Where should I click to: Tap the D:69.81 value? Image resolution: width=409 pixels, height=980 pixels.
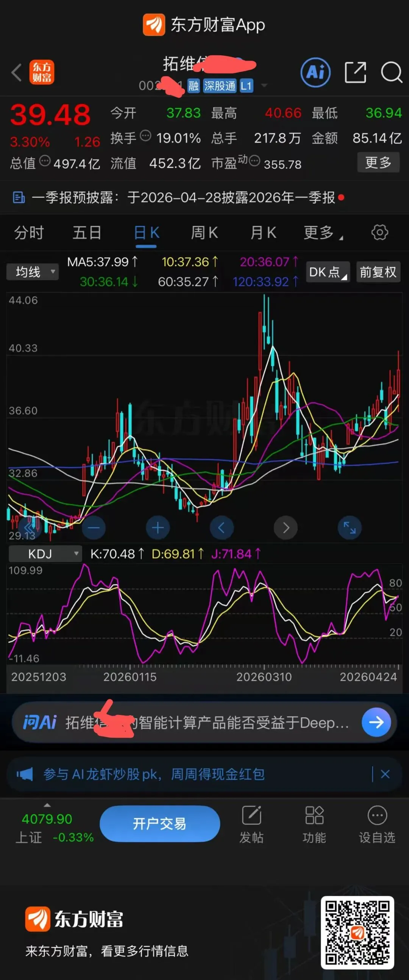tap(178, 554)
